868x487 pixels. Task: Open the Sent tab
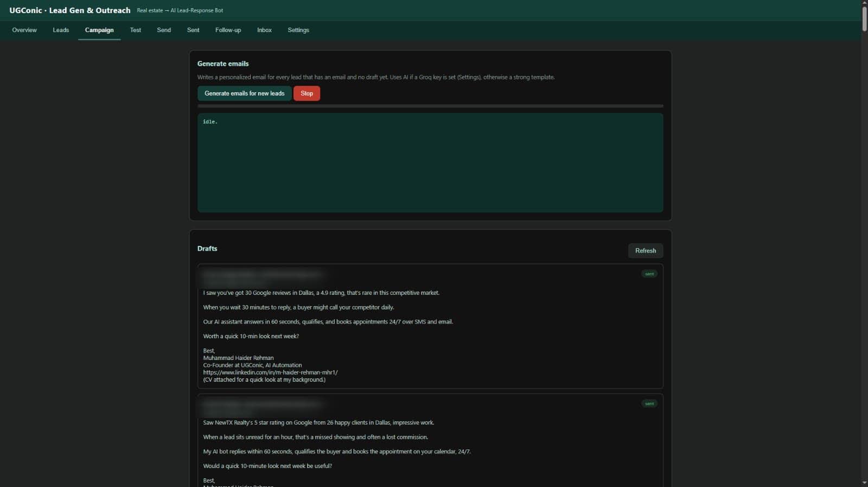(x=193, y=30)
